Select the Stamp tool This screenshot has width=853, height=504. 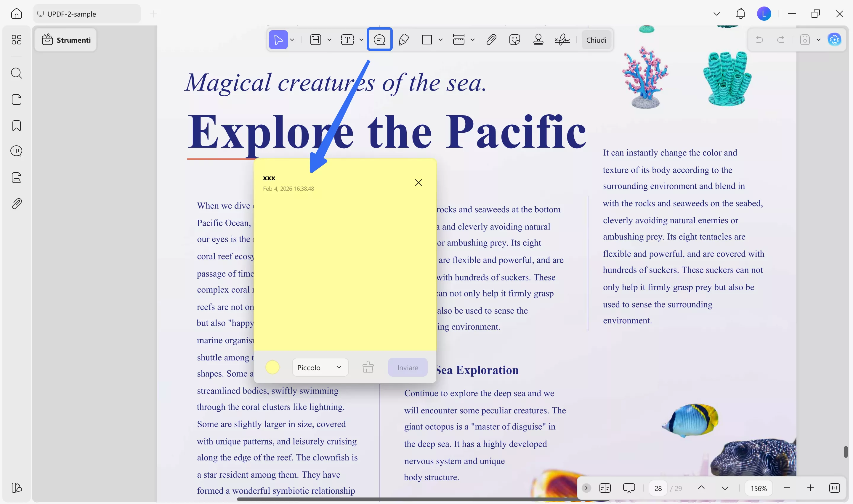[538, 39]
